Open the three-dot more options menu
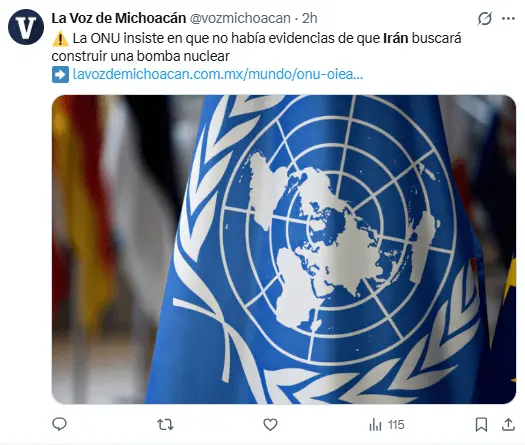Viewport: 525px width, 445px height. pyautogui.click(x=508, y=18)
